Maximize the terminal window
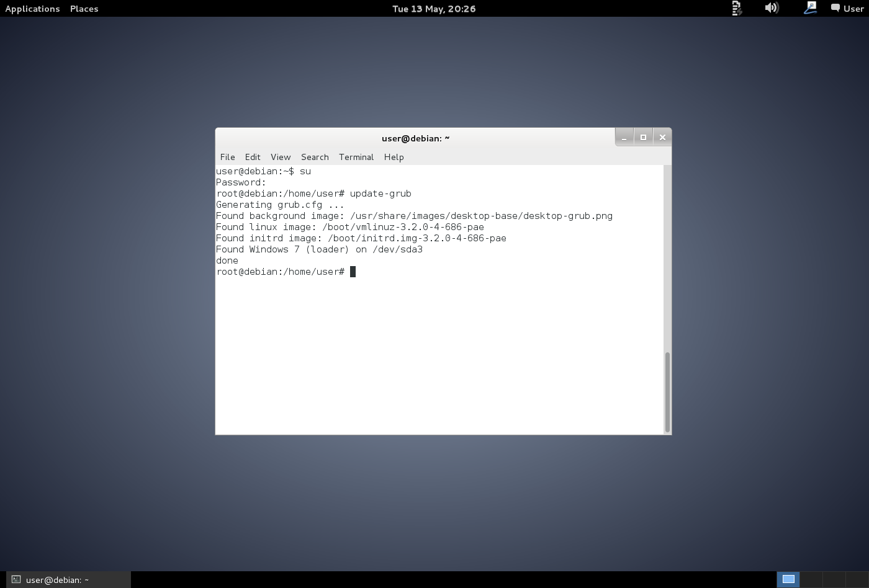 click(x=643, y=137)
